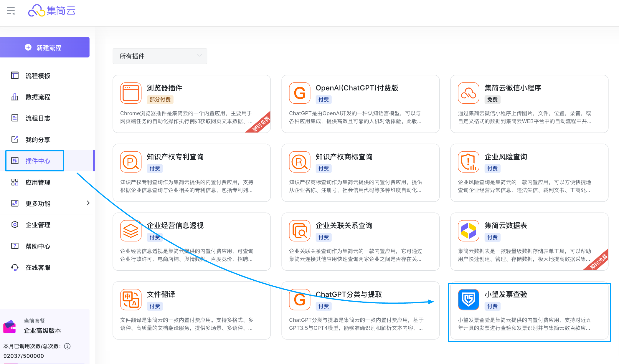Image resolution: width=619 pixels, height=364 pixels.
Task: Go to 我的分享 menu item
Action: tap(47, 140)
